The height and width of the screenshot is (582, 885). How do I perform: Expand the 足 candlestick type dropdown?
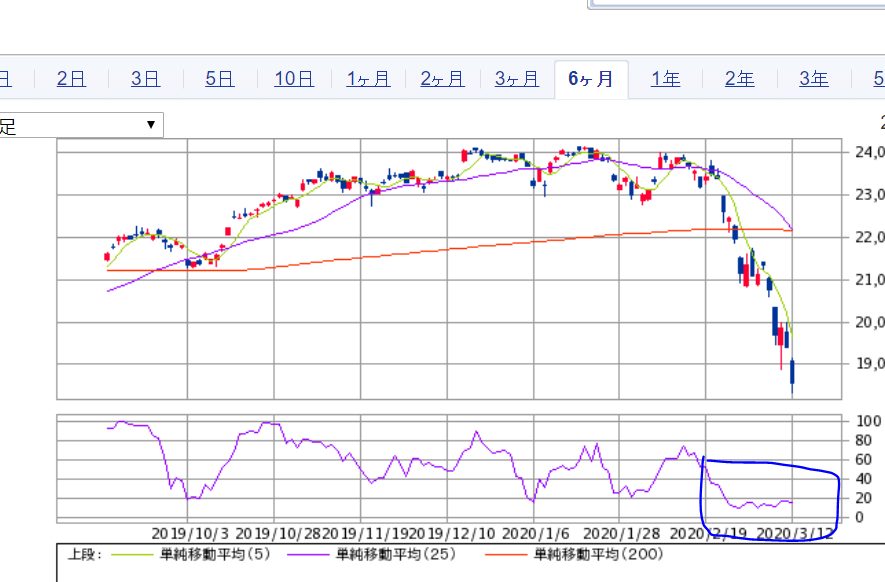tap(81, 125)
